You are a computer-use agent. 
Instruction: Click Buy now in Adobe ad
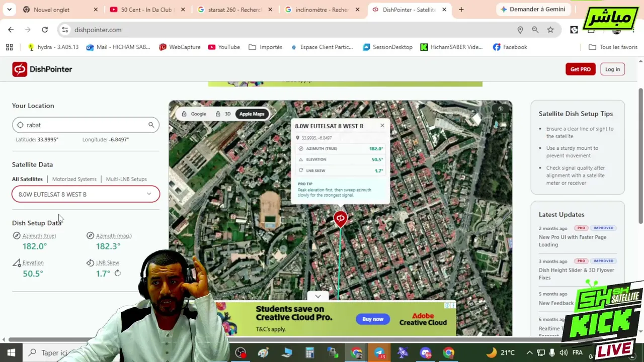point(373,319)
